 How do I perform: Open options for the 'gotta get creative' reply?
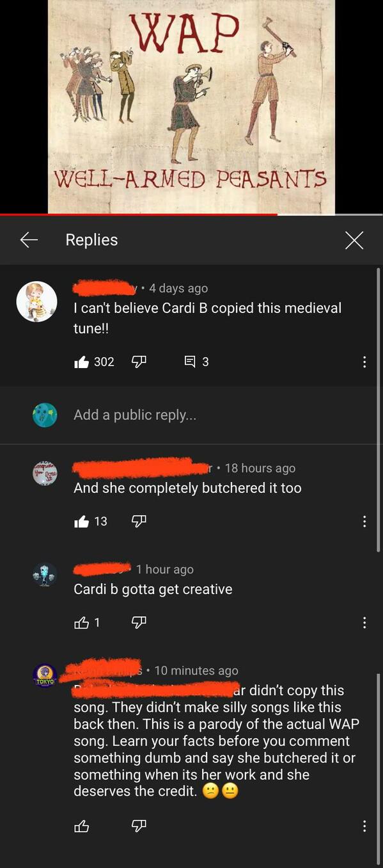click(364, 622)
